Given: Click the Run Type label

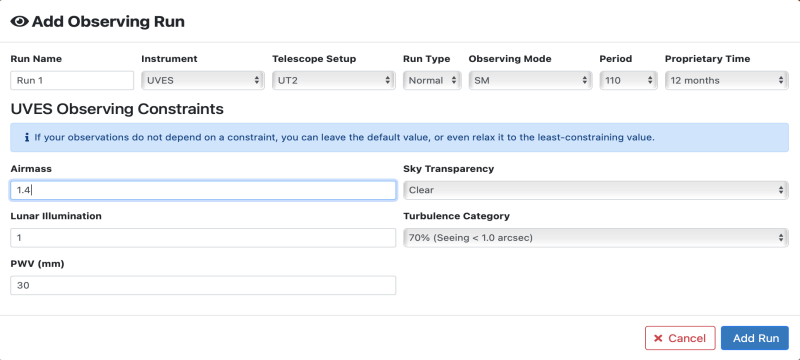Looking at the screenshot, I should (x=427, y=59).
